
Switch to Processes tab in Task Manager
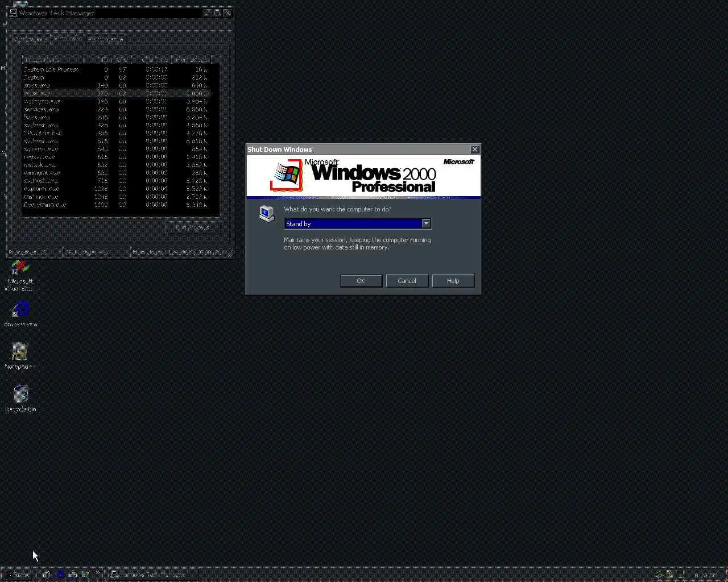click(x=68, y=38)
